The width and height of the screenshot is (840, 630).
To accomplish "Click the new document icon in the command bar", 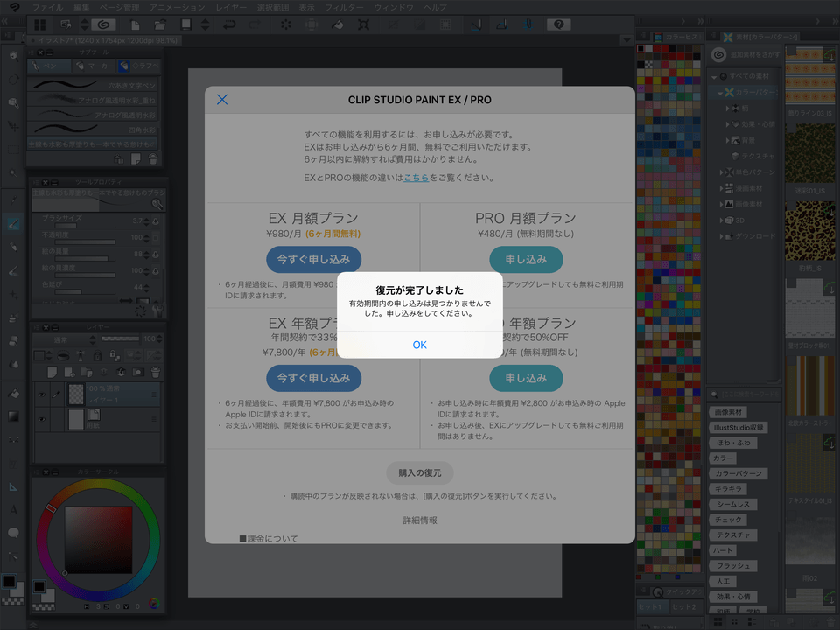I will point(135,24).
